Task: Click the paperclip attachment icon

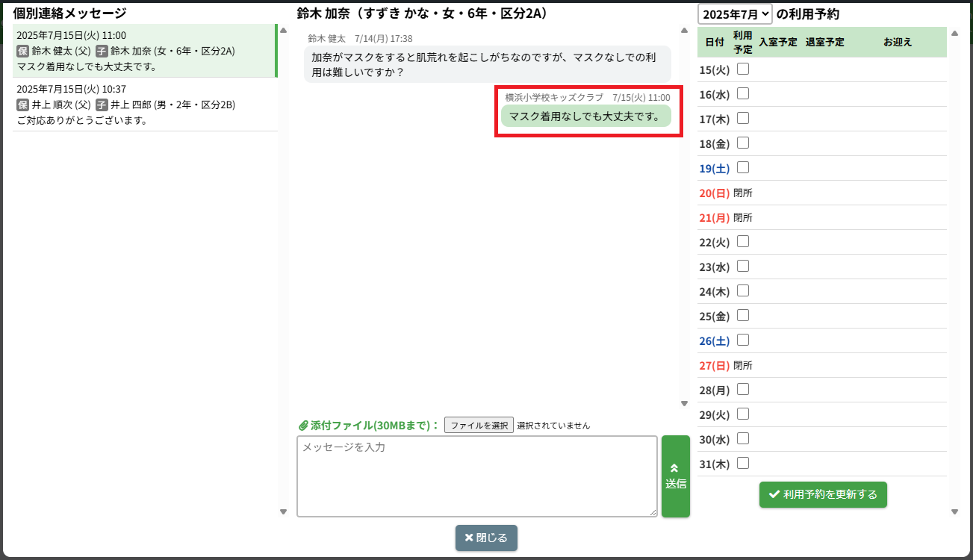Action: coord(303,426)
